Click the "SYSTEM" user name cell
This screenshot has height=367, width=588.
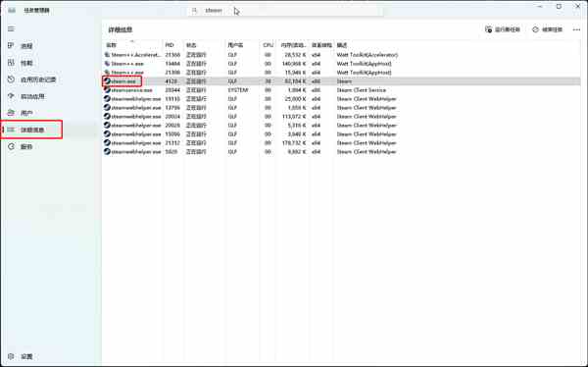(238, 90)
